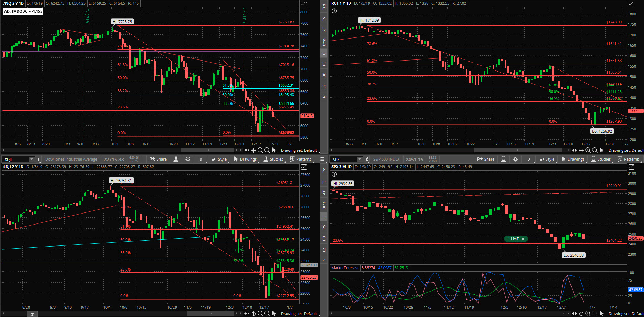
Task: Click the chart scale icon at the RUT price axis top
Action: tap(632, 4)
